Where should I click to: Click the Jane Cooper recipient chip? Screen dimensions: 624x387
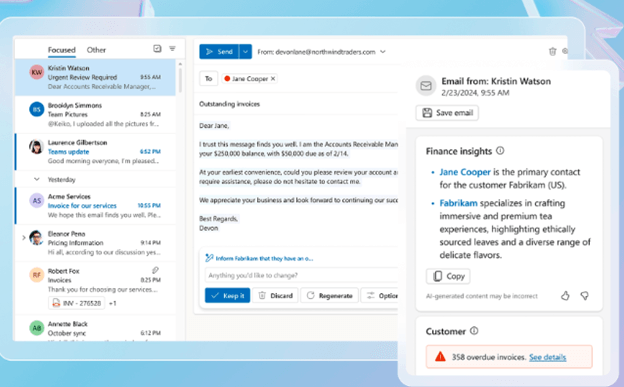[x=250, y=78]
